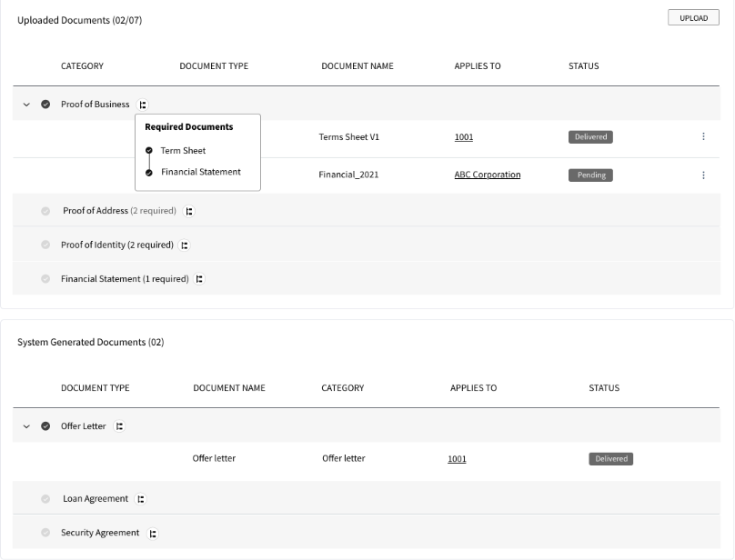
Task: Select the Proof of Business category label
Action: (96, 104)
